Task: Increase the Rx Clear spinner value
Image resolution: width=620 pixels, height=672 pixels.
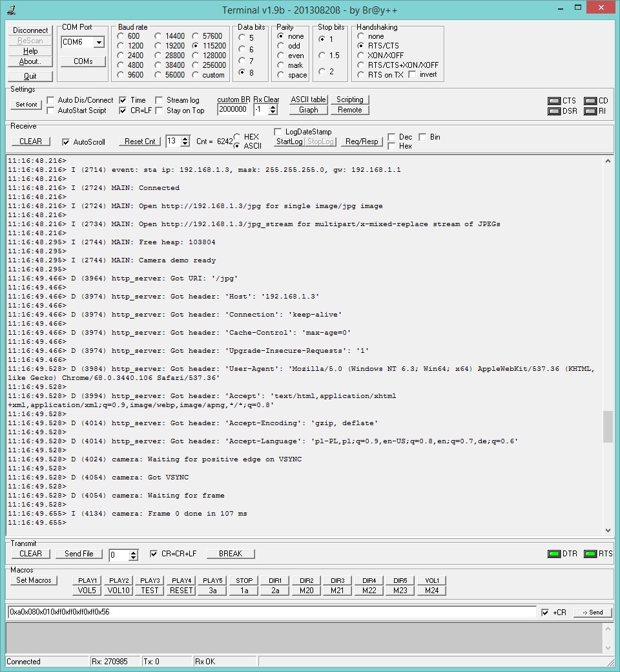Action: point(273,107)
